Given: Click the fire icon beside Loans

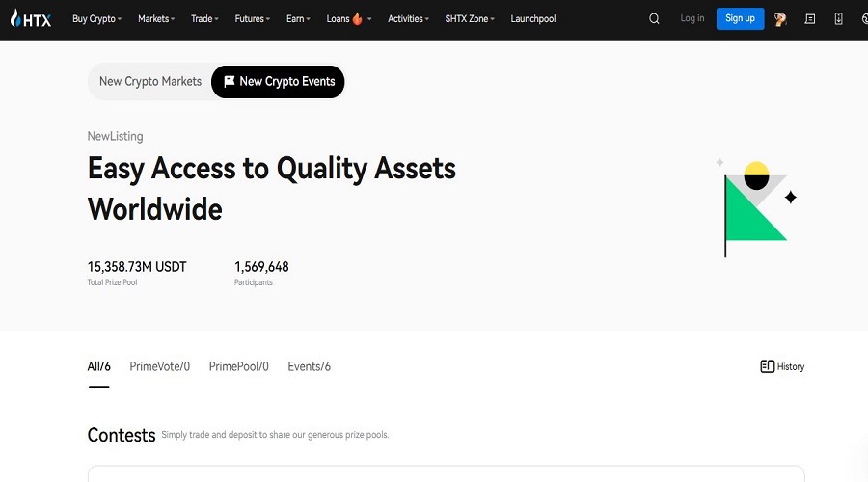Looking at the screenshot, I should pos(358,18).
